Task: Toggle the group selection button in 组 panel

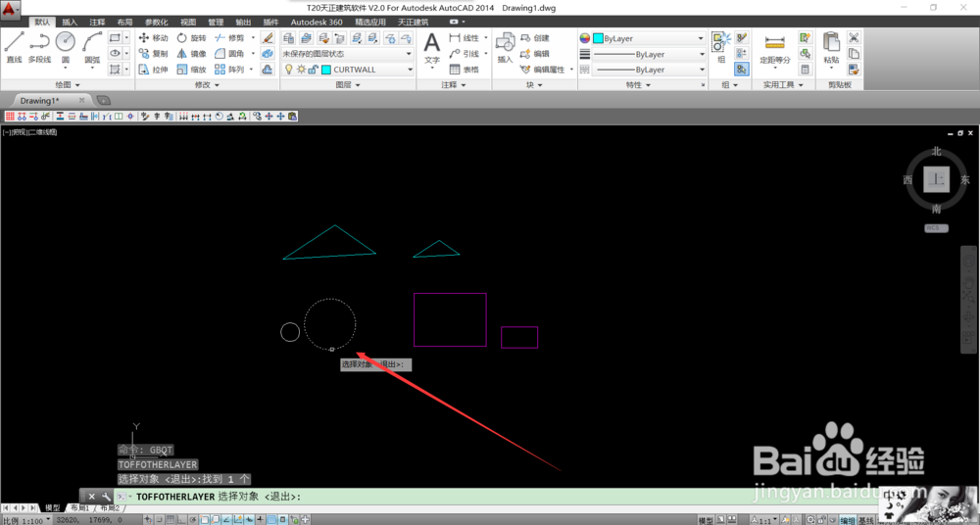Action: (742, 70)
